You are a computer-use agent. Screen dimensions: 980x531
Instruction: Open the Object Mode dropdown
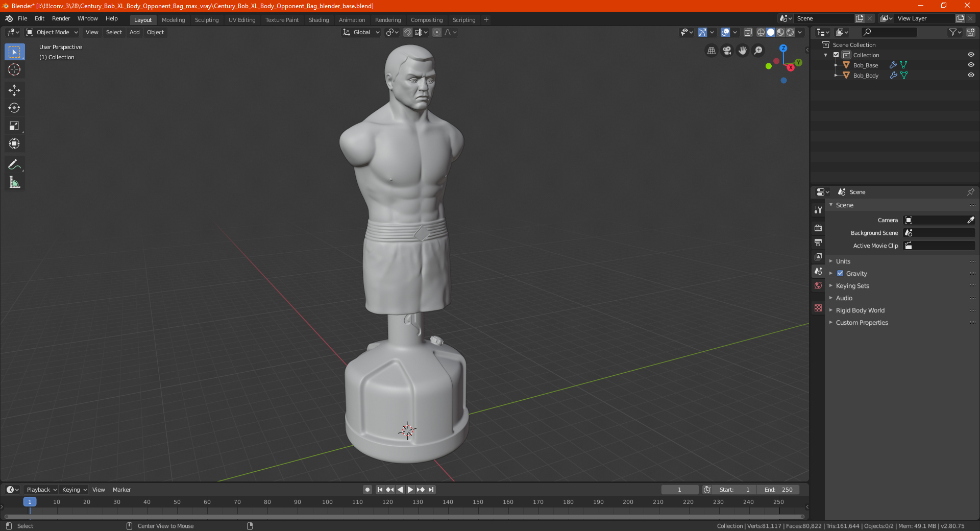click(x=52, y=32)
